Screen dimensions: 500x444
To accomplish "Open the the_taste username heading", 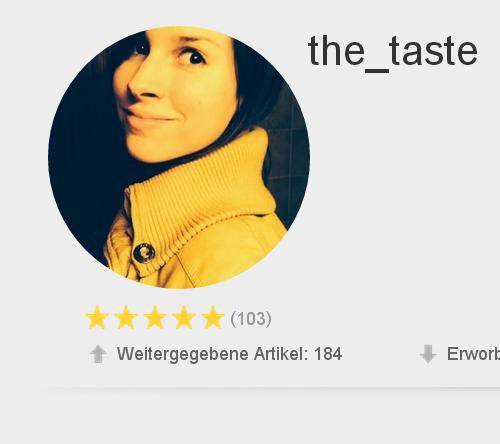I will 393,52.
